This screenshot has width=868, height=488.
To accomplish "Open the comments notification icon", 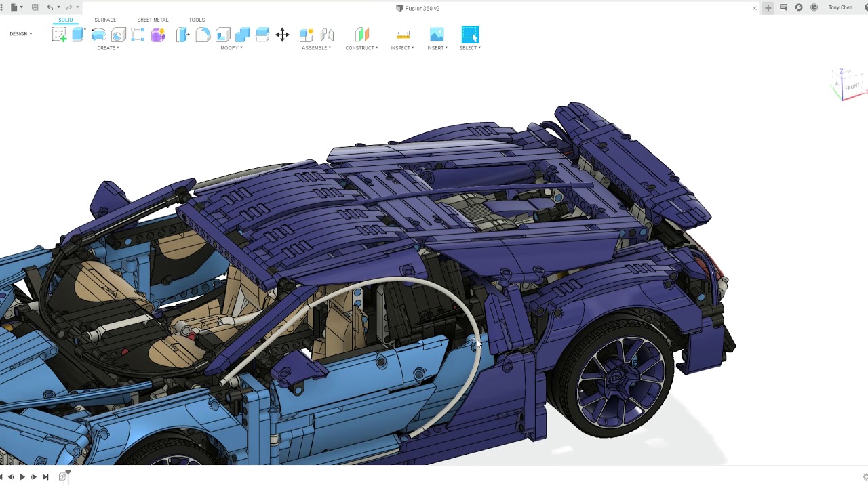I will tap(783, 7).
